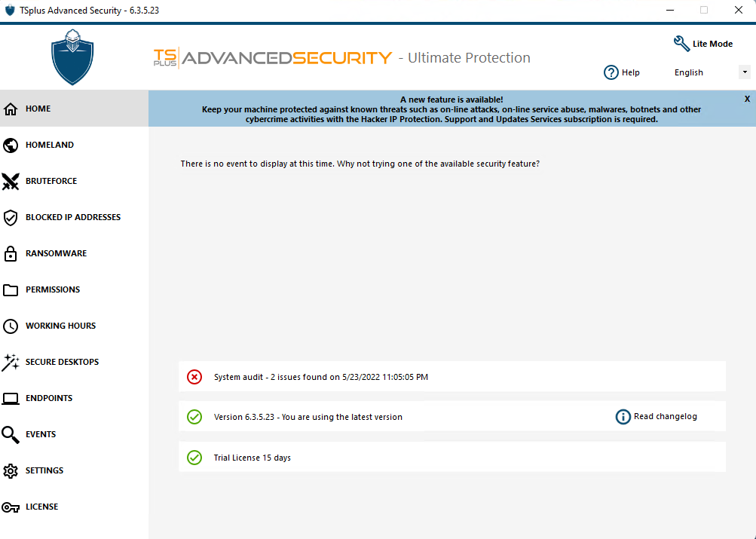Click the Events magnifier icon
The image size is (756, 539).
pyautogui.click(x=10, y=434)
